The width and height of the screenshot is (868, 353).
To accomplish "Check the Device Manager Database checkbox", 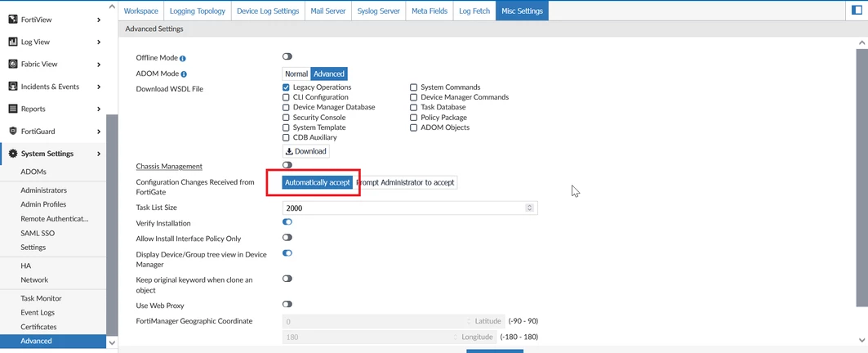I will click(286, 107).
